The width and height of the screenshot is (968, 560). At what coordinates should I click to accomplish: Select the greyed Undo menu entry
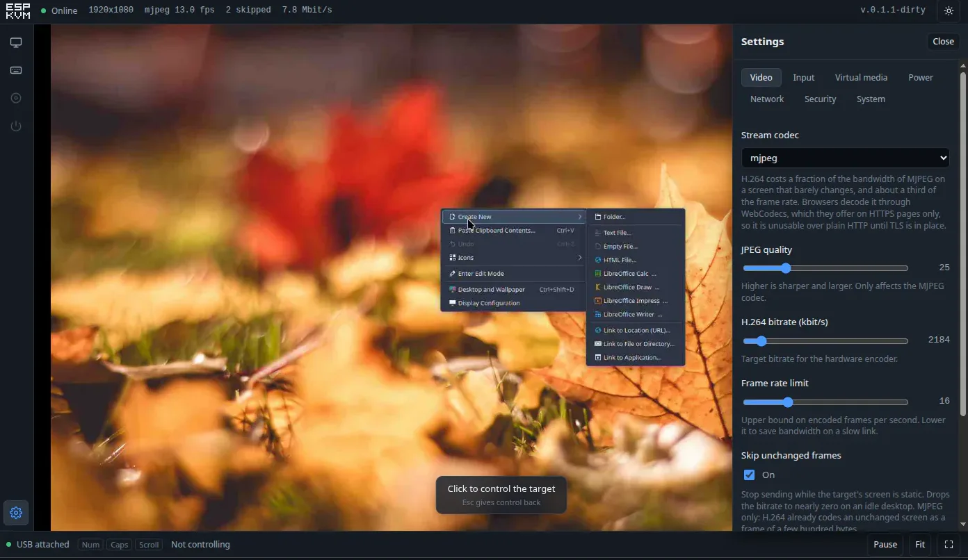tap(513, 244)
